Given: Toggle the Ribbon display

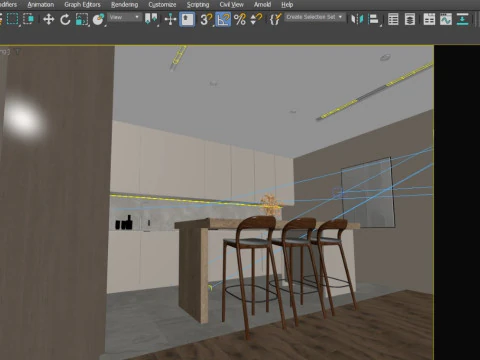Looking at the screenshot, I should [x=429, y=19].
